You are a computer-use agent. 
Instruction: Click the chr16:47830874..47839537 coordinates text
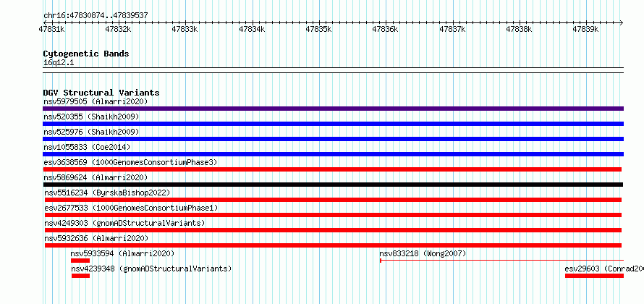click(x=96, y=15)
